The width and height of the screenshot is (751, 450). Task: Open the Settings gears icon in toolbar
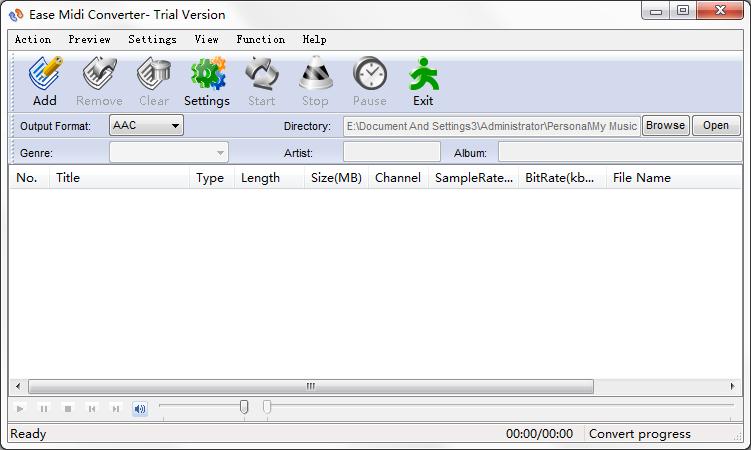(x=208, y=74)
